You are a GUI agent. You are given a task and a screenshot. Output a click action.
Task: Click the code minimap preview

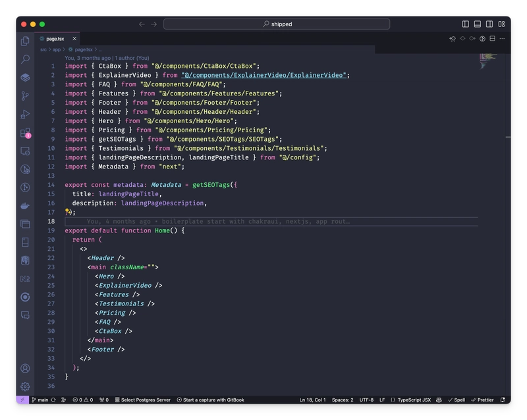click(487, 61)
